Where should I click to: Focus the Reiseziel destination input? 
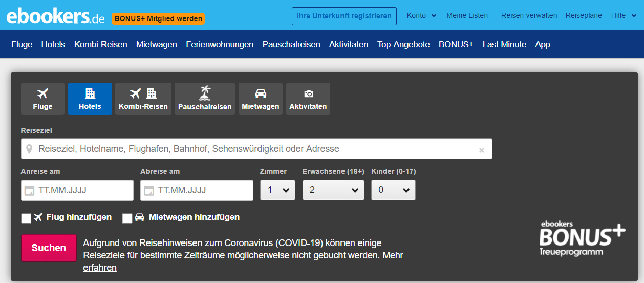coord(256,149)
